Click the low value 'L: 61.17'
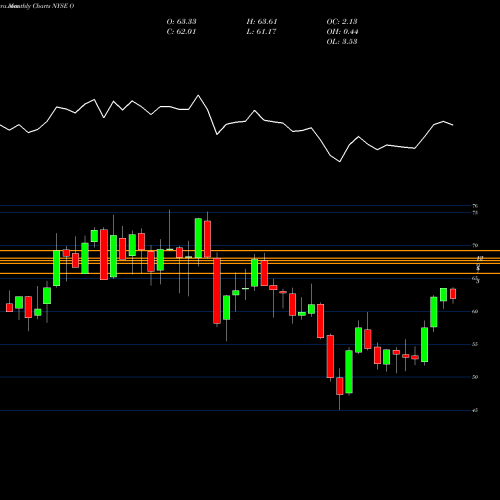The width and height of the screenshot is (500, 500). coord(261,32)
